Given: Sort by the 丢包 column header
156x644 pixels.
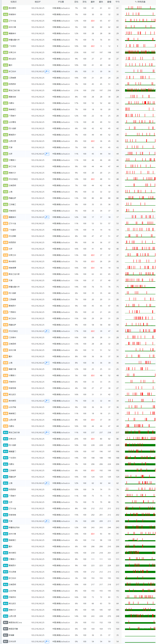Looking at the screenshot, I should pos(76,2).
